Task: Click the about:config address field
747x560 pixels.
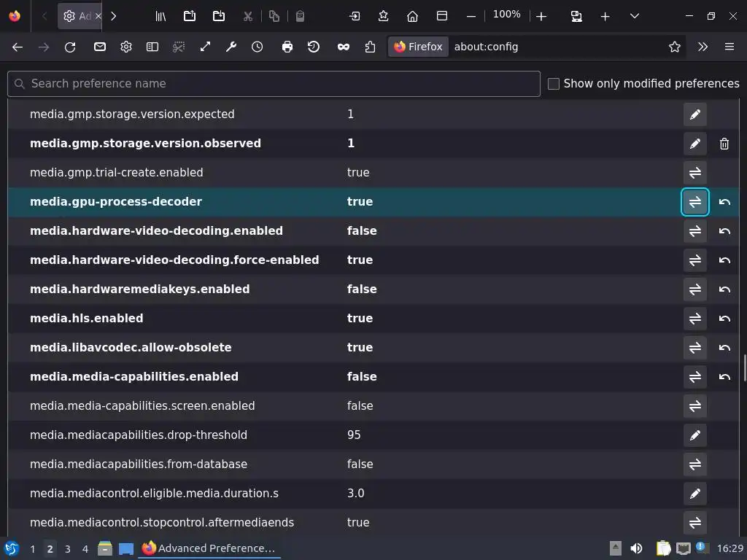Action: [555, 47]
